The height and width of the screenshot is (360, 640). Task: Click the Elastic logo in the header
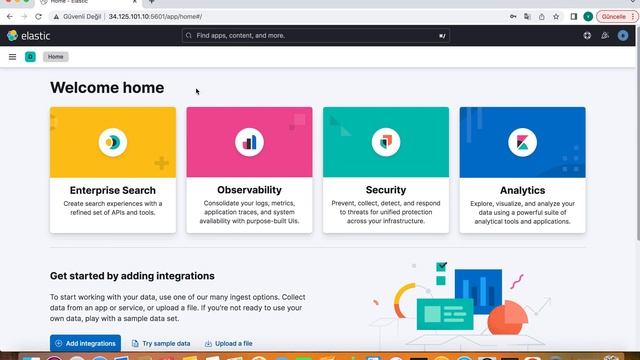pos(28,36)
